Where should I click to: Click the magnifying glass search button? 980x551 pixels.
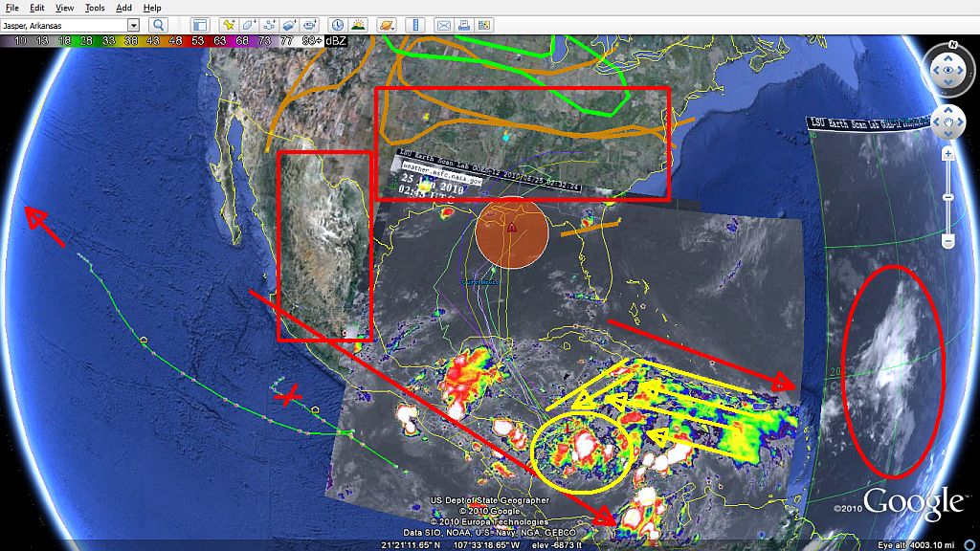click(158, 25)
